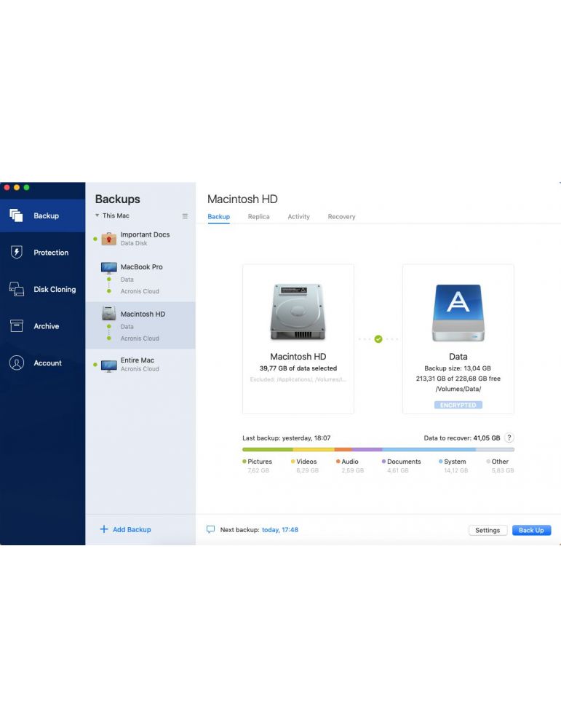Click the Acronis Data destination drive image
The width and height of the screenshot is (561, 728).
coord(458,313)
